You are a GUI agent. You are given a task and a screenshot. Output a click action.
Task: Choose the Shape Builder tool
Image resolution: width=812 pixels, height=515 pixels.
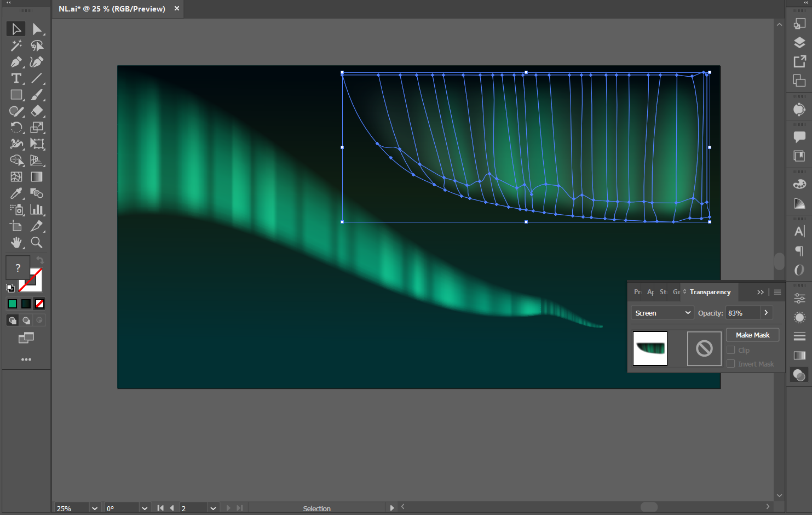(x=16, y=161)
